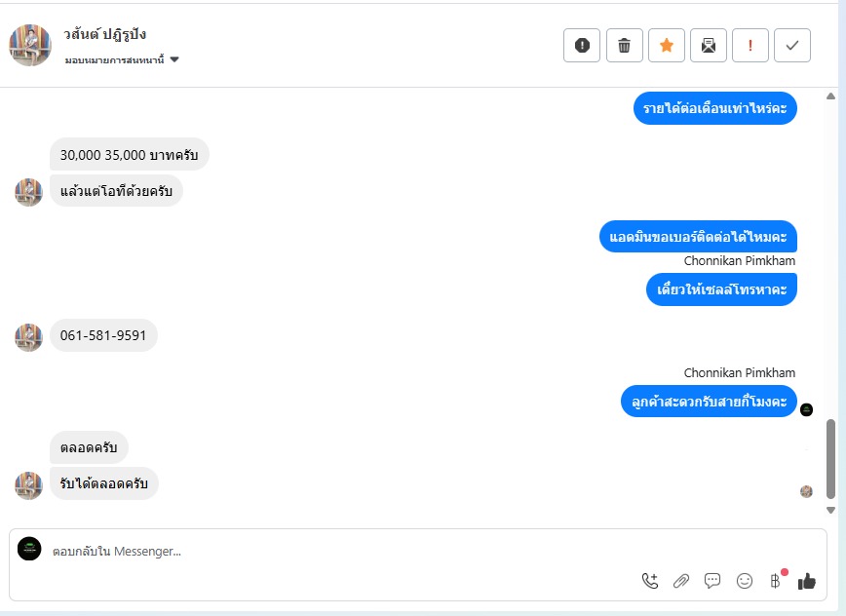Flag conversation with red exclamation priority icon
The width and height of the screenshot is (846, 616).
pos(750,45)
